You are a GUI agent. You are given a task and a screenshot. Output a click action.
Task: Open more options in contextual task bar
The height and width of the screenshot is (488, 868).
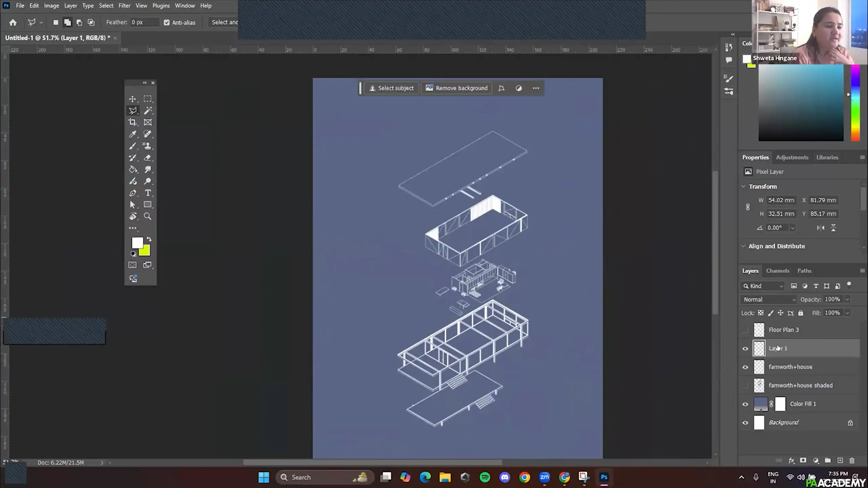pos(536,88)
